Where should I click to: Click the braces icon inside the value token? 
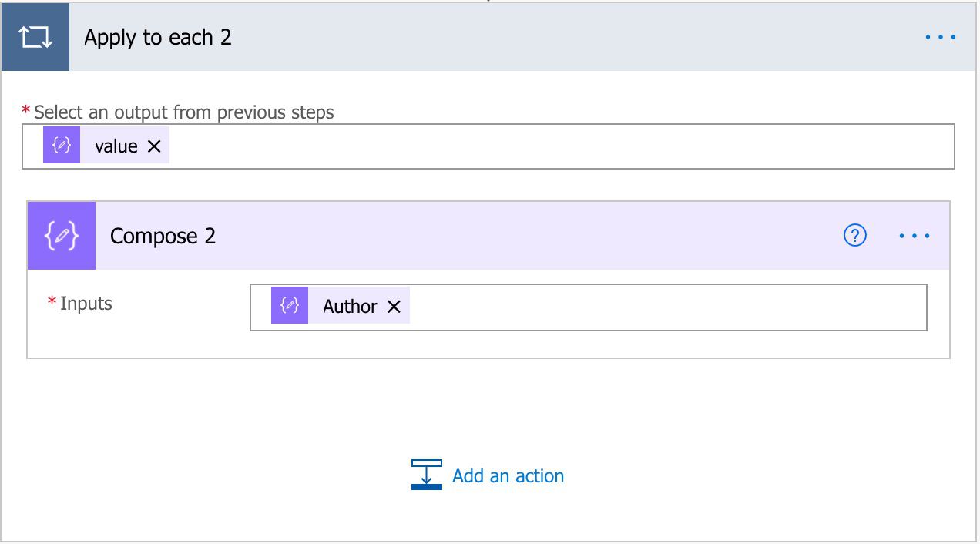pos(62,145)
